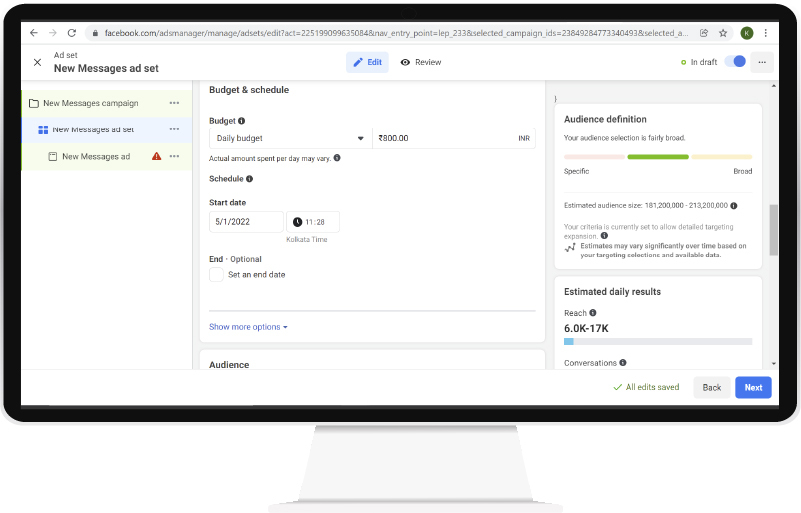Go back in browser history
This screenshot has width=801, height=513.
[34, 33]
